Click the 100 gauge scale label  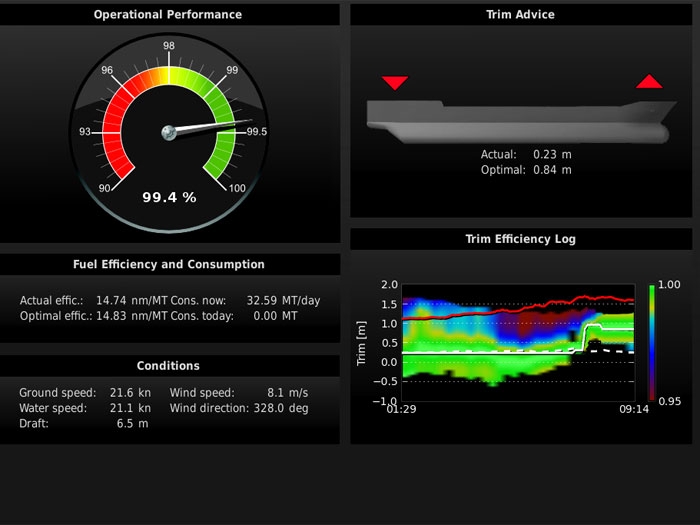click(x=237, y=188)
